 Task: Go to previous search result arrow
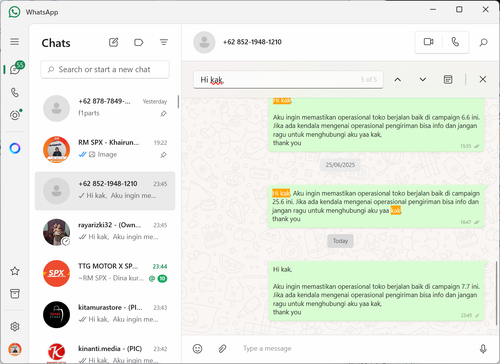[x=398, y=80]
